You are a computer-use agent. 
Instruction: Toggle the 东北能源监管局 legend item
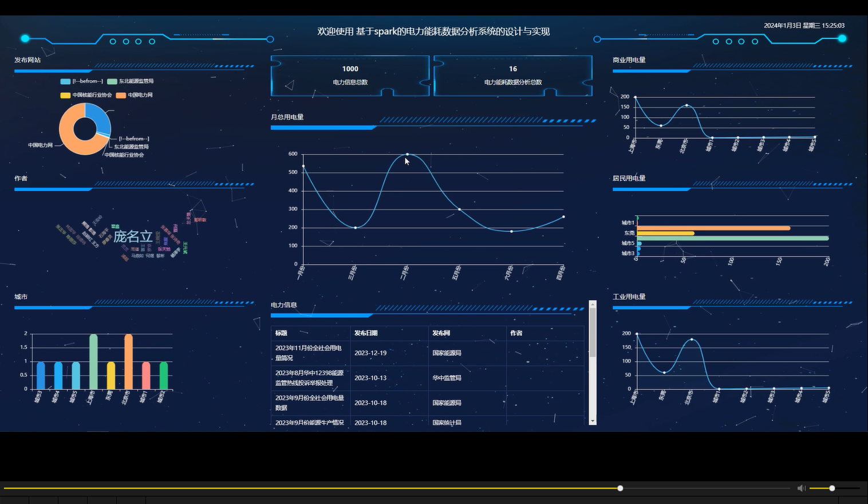tap(130, 81)
